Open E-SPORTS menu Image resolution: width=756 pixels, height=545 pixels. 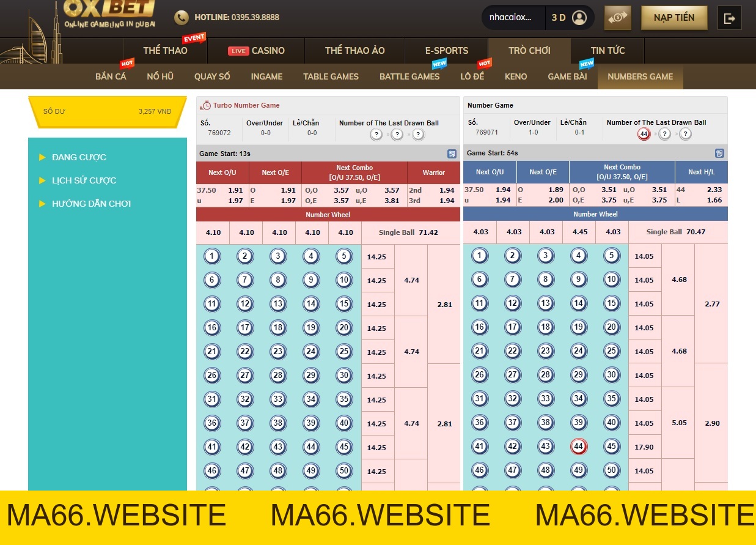coord(447,51)
